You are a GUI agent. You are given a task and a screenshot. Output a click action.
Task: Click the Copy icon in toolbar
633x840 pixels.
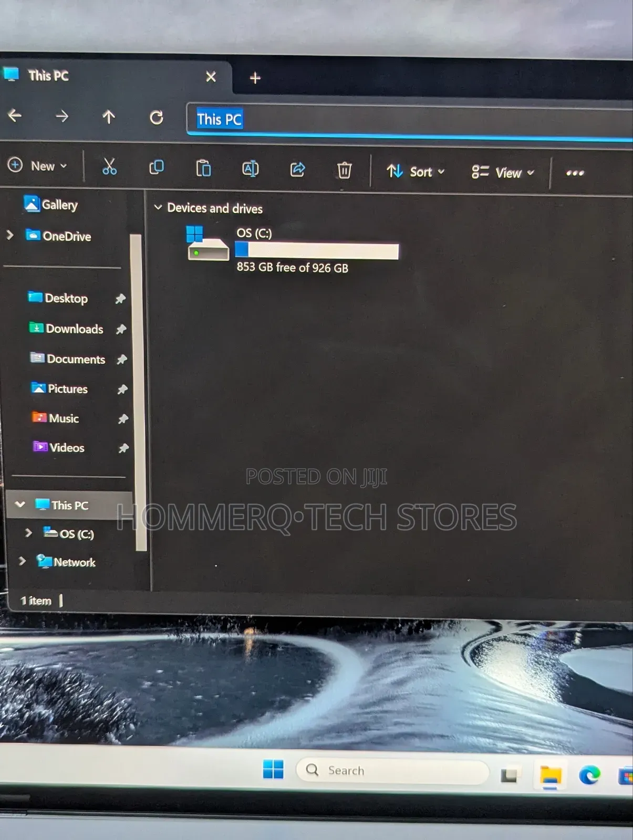point(156,167)
